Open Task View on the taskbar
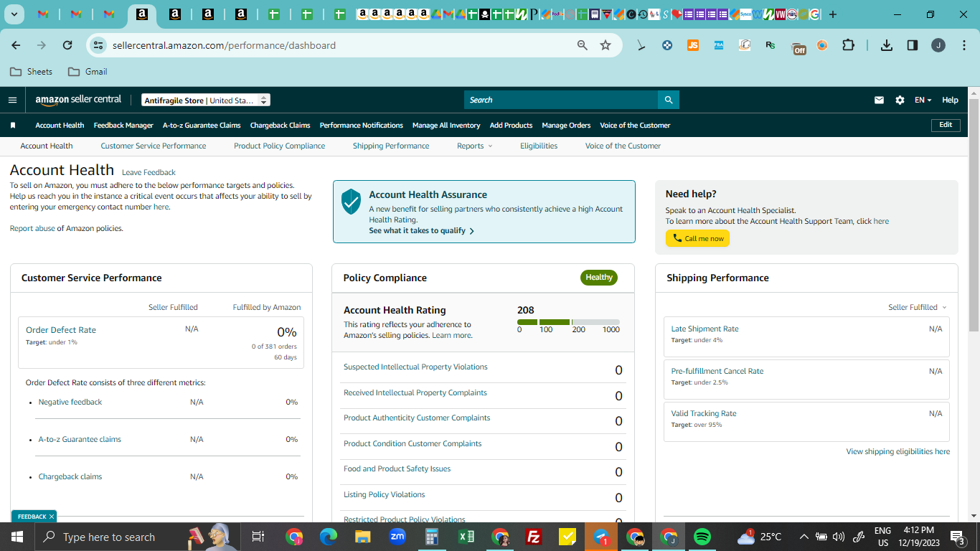 coord(258,537)
